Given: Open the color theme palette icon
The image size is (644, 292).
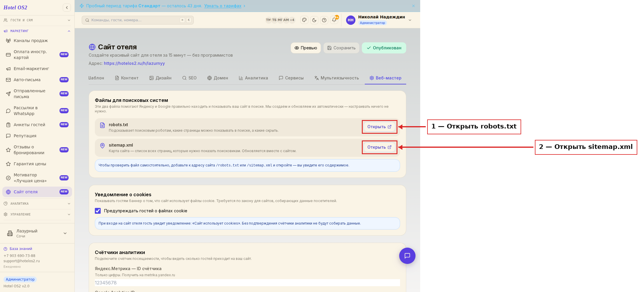Looking at the screenshot, I should point(304,20).
